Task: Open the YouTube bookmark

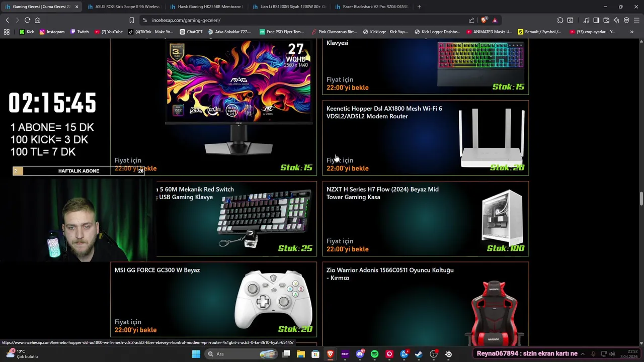Action: [109, 32]
